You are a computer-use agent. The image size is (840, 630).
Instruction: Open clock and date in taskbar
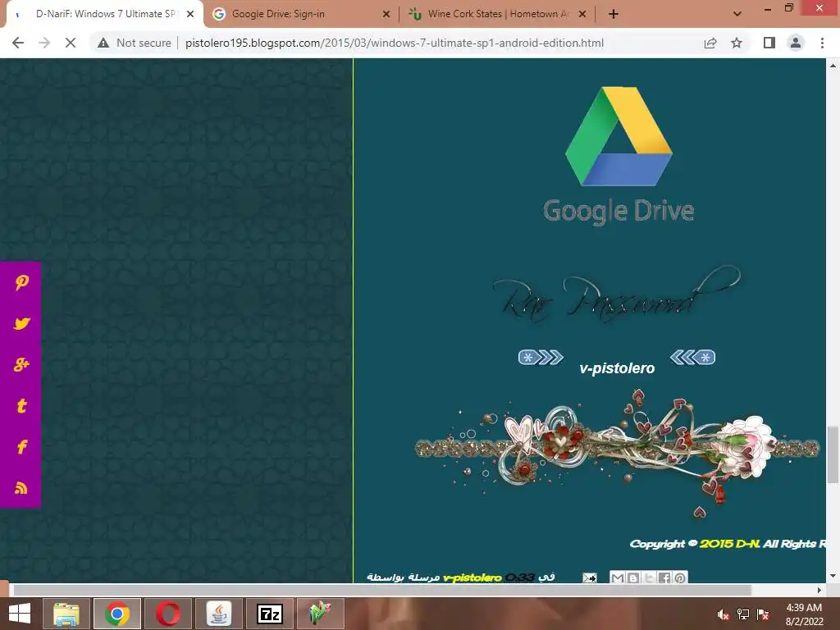pos(804,614)
